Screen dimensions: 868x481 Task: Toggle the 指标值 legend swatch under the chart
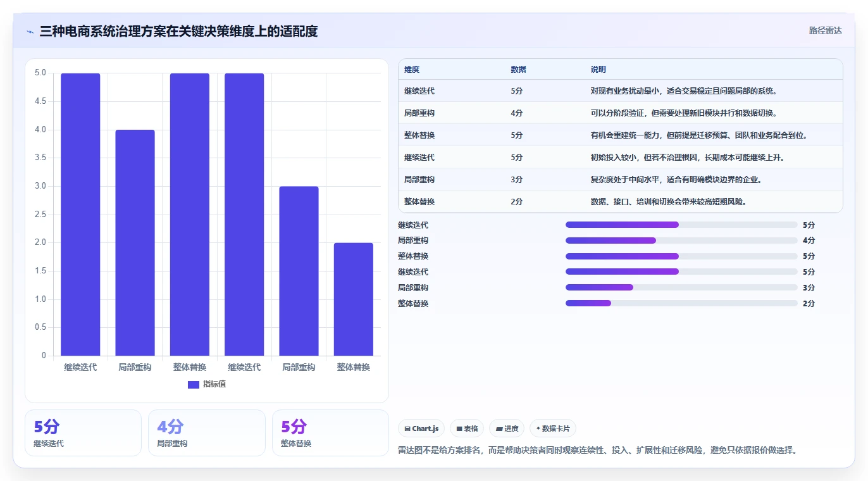[194, 385]
